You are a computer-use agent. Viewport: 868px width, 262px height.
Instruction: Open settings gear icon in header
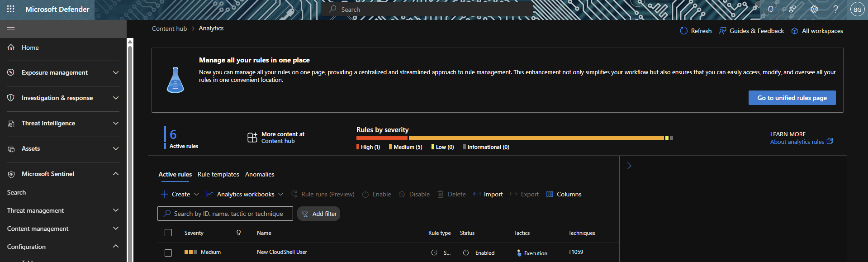tap(814, 9)
